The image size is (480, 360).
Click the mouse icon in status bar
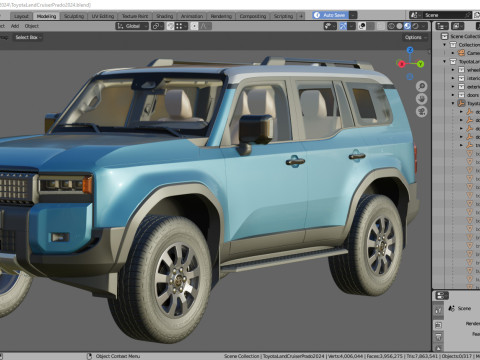[89, 356]
